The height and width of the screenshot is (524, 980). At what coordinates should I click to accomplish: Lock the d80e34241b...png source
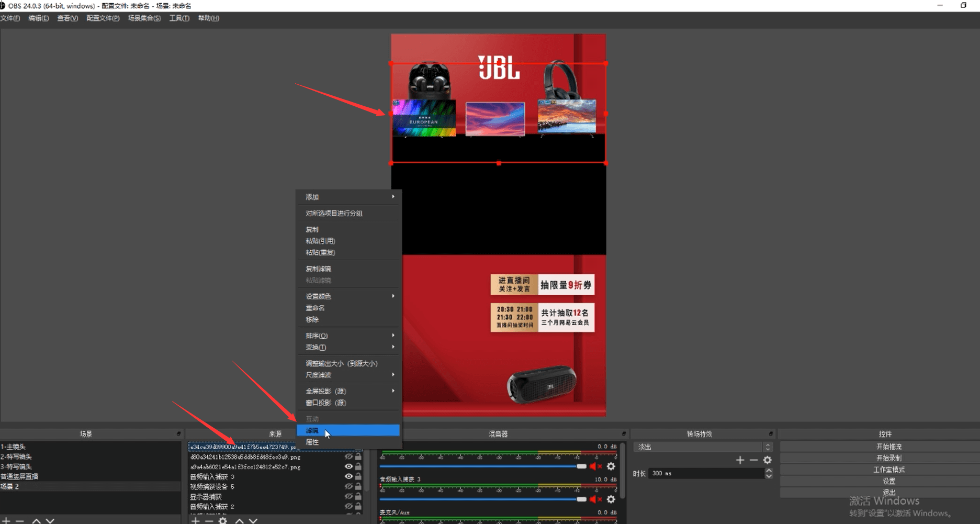[358, 456]
